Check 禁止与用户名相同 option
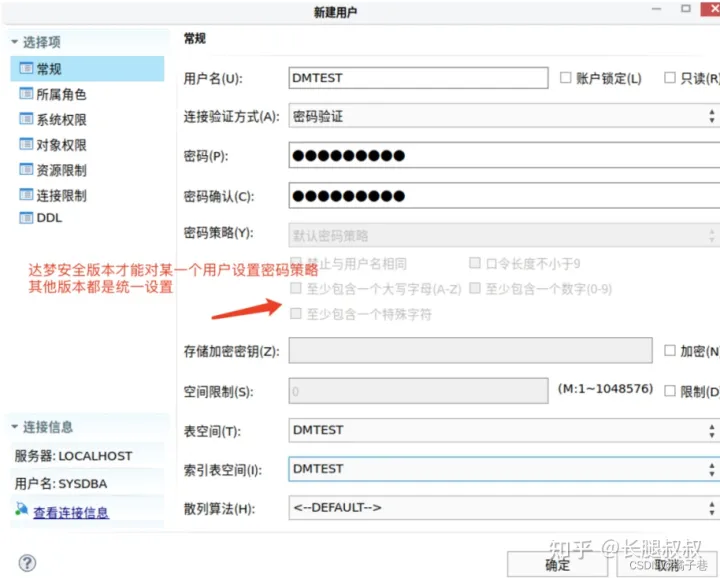The width and height of the screenshot is (720, 578). tap(296, 263)
